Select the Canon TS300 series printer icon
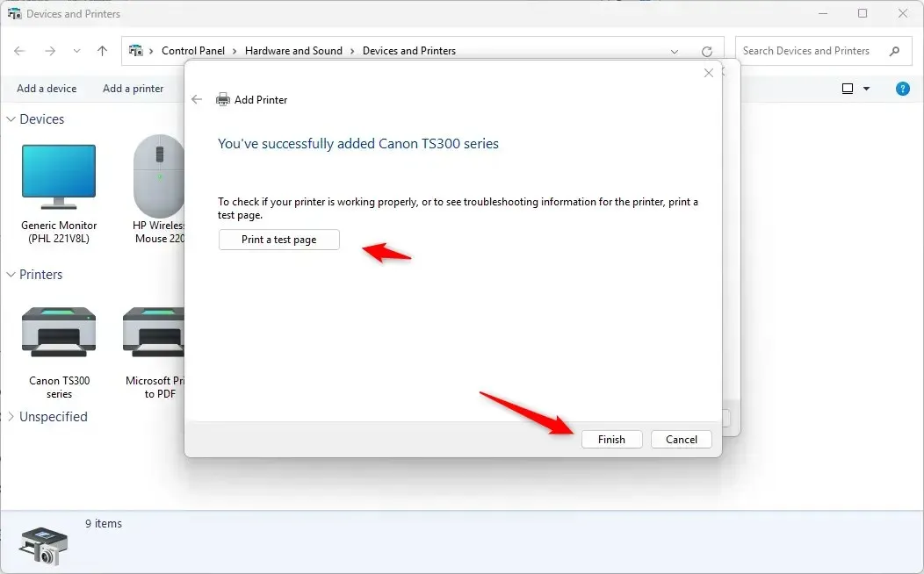Image resolution: width=924 pixels, height=574 pixels. [59, 332]
